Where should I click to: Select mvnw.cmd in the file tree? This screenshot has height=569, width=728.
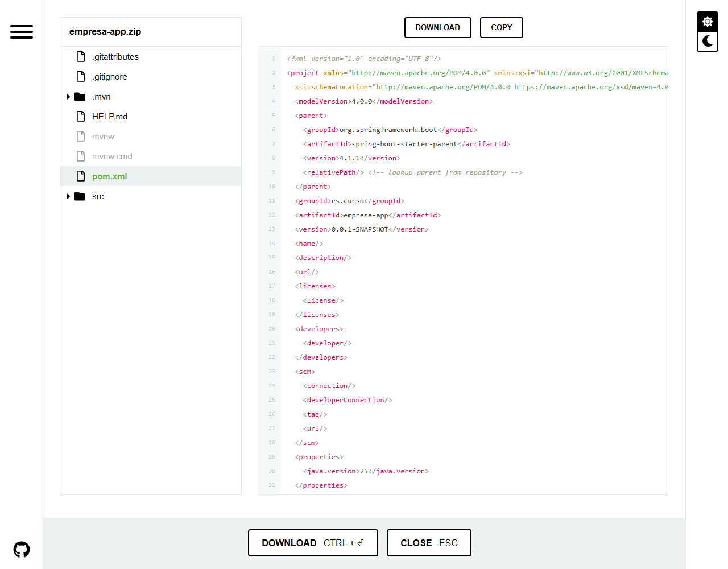click(112, 156)
